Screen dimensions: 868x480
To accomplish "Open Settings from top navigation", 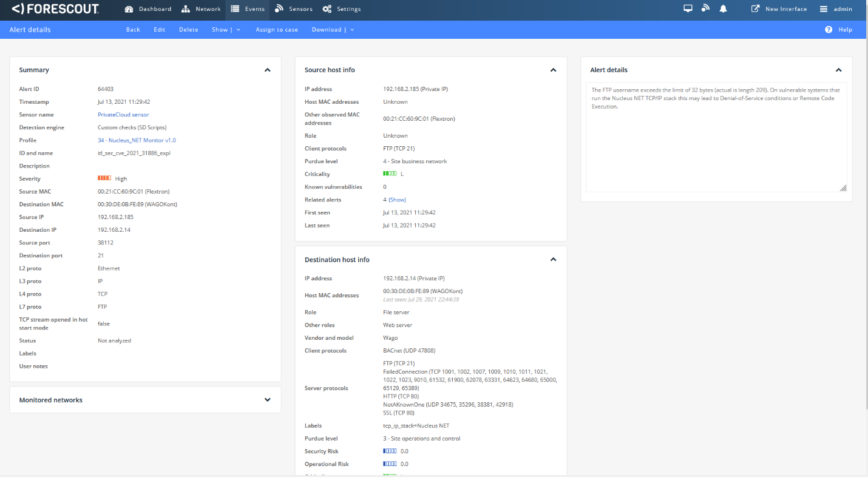I will [x=342, y=9].
